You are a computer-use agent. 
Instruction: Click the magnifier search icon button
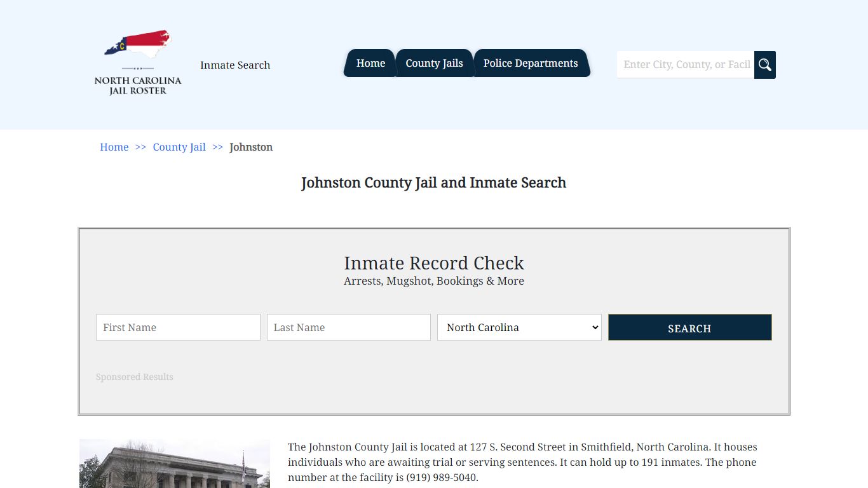click(765, 65)
